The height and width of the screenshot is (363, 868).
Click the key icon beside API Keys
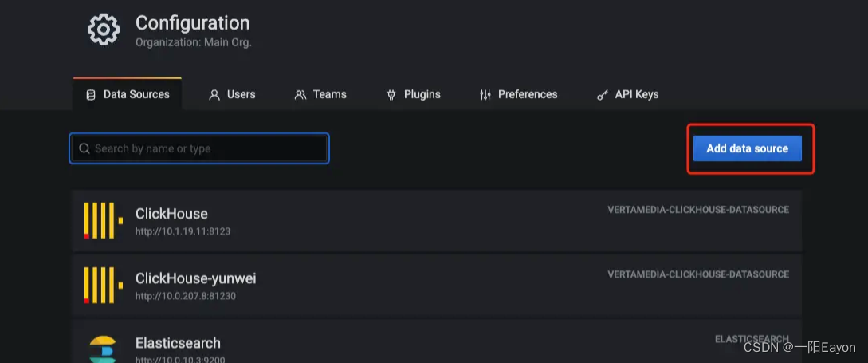tap(603, 95)
